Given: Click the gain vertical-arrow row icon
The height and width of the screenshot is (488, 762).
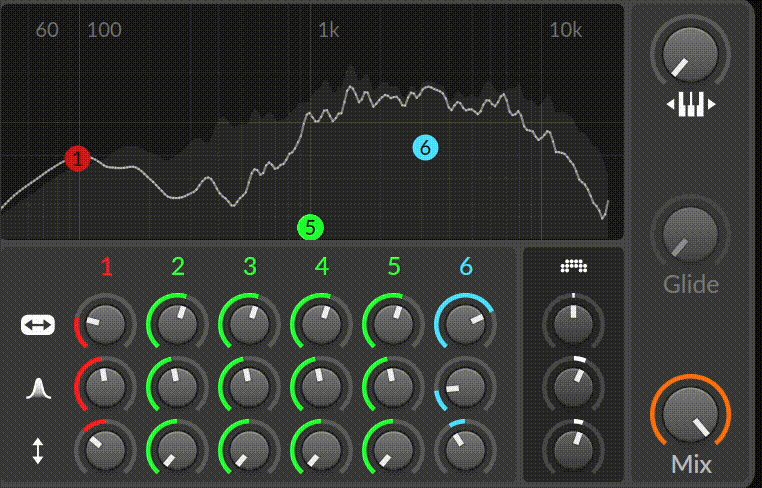Looking at the screenshot, I should tap(38, 451).
